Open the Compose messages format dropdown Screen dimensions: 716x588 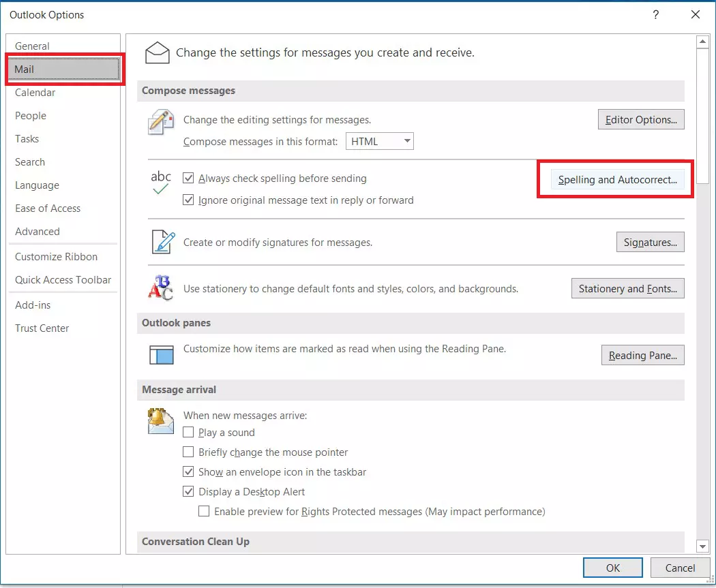tap(406, 141)
